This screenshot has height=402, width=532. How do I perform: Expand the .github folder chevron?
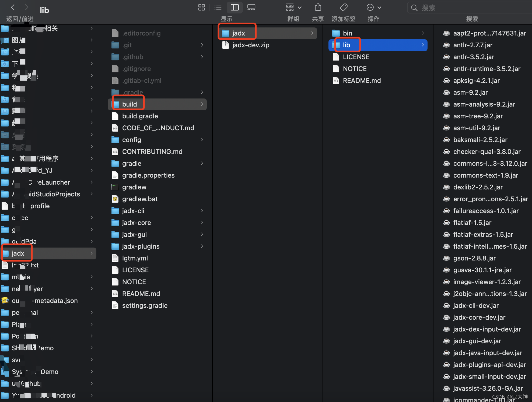click(x=202, y=57)
